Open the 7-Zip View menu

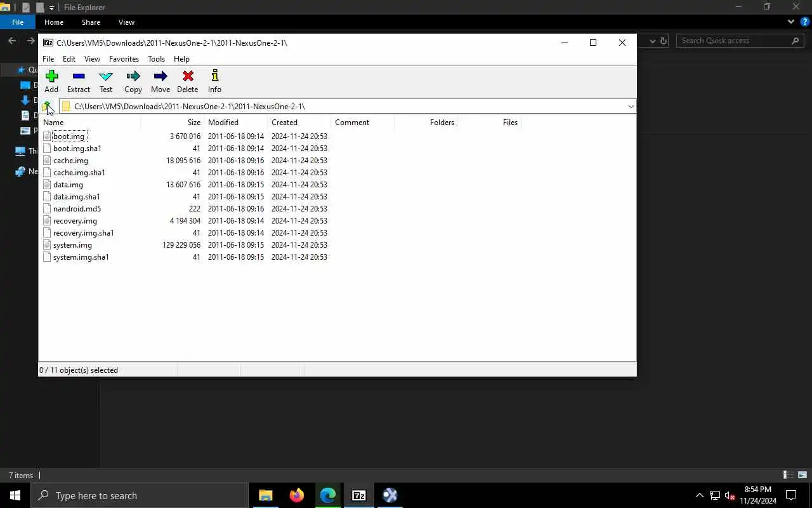click(92, 59)
